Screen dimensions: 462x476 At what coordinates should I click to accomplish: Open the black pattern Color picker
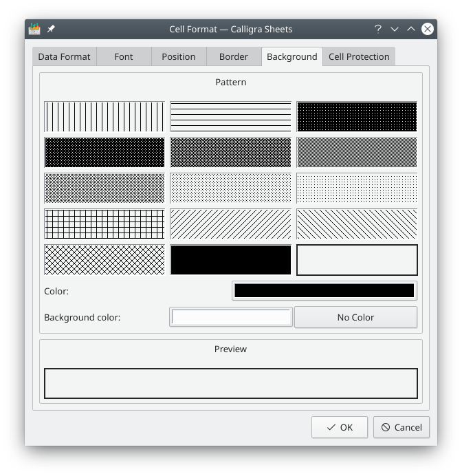coord(324,291)
